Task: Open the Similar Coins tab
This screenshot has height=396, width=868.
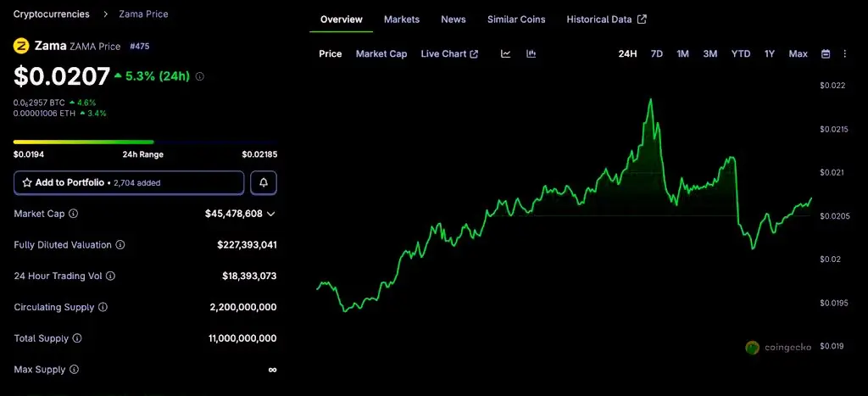Action: click(x=516, y=20)
